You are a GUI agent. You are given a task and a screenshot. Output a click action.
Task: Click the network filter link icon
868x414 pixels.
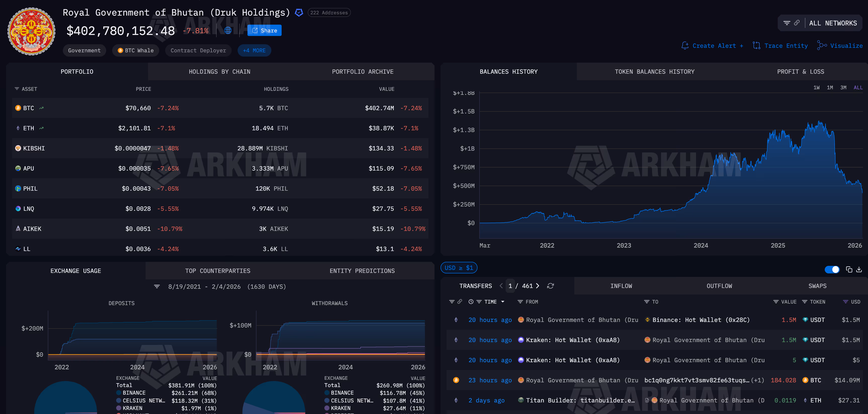point(797,23)
